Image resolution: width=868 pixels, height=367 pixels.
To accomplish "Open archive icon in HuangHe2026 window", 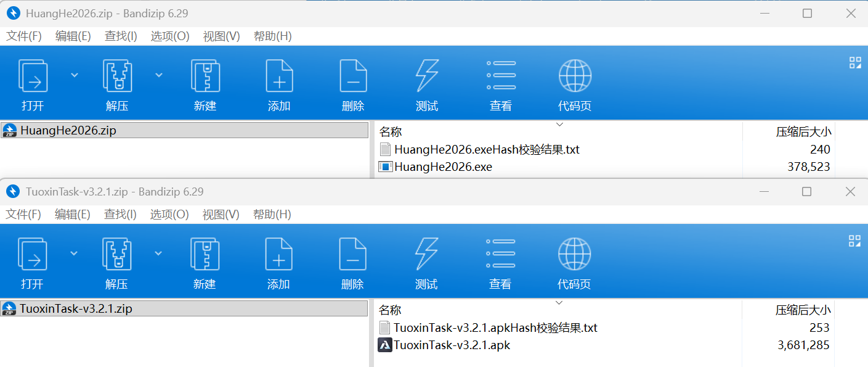I will click(x=33, y=76).
